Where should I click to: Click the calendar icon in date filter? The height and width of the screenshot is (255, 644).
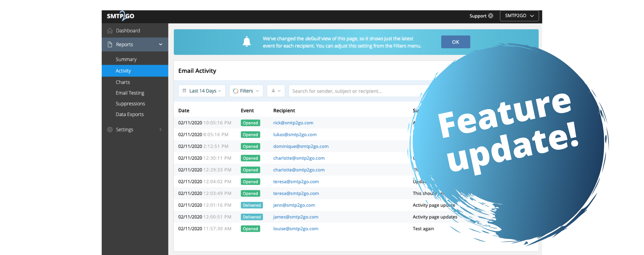[184, 91]
